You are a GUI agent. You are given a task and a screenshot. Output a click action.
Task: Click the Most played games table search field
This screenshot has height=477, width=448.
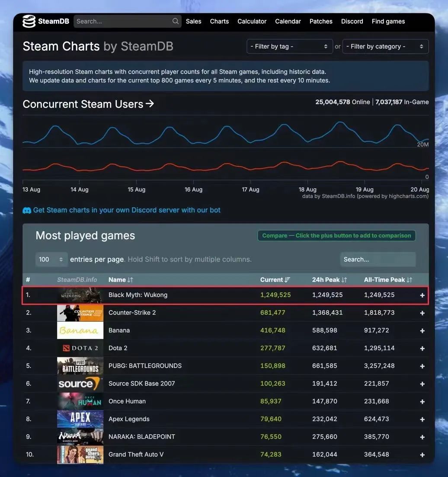pyautogui.click(x=378, y=259)
